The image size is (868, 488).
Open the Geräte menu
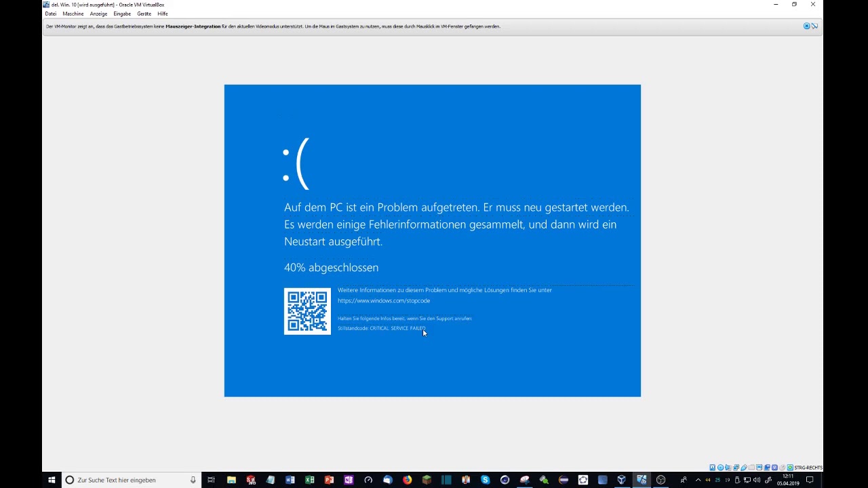click(144, 14)
